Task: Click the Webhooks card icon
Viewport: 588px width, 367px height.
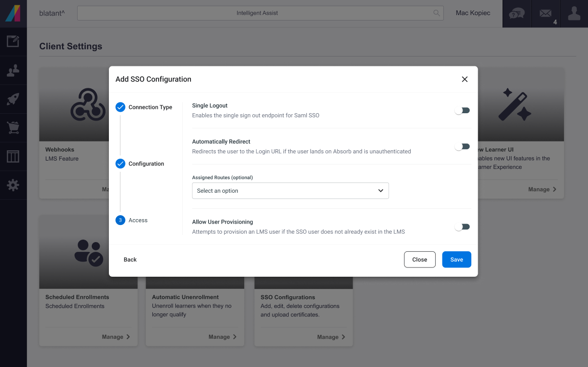Action: coord(88,104)
